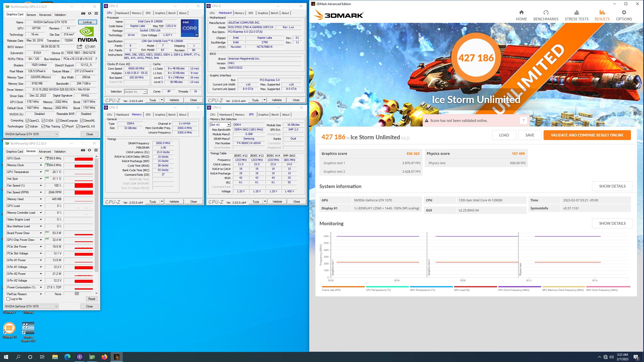
Task: Toggle OpenCL checkbox in GPU-Z
Action: click(x=27, y=121)
